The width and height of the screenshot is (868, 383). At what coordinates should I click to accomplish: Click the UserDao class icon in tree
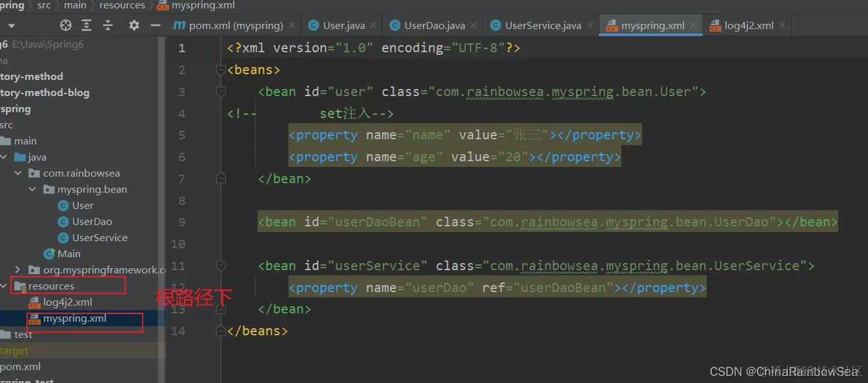pos(63,222)
